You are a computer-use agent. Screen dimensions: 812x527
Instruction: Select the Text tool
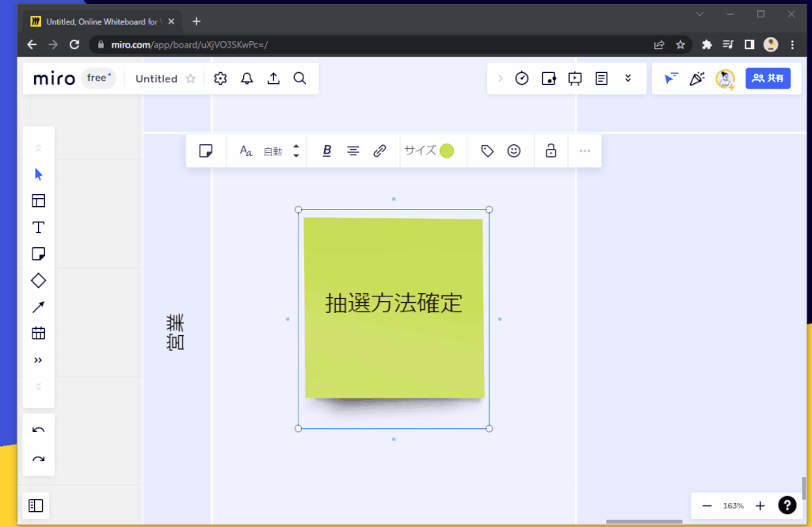pos(38,227)
